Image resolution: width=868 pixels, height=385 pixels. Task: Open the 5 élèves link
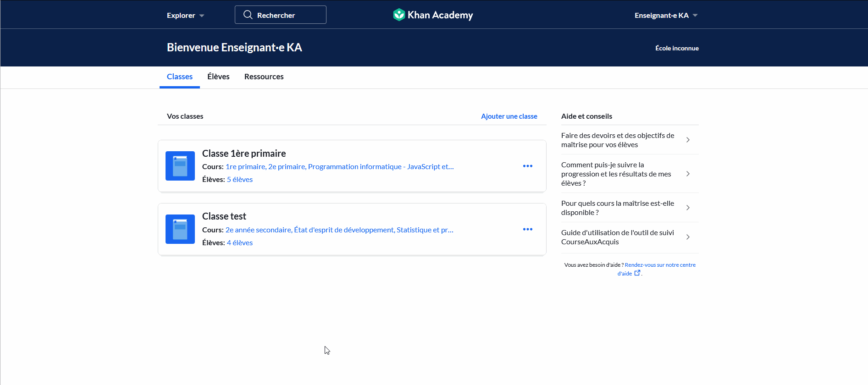pos(240,179)
